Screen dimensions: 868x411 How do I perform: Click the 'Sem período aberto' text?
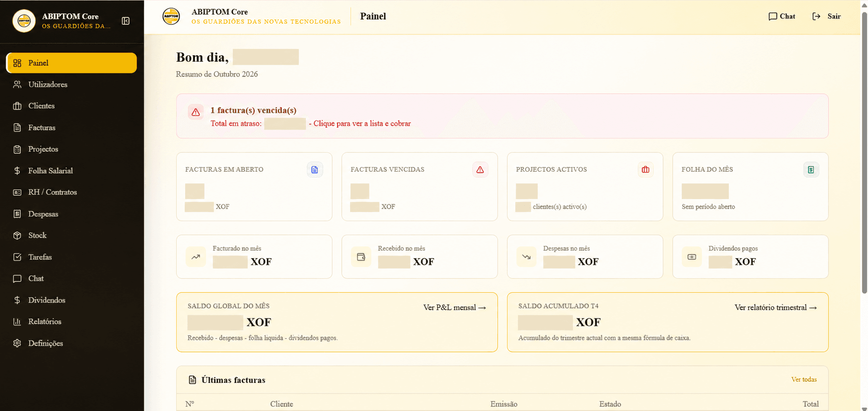[708, 207]
